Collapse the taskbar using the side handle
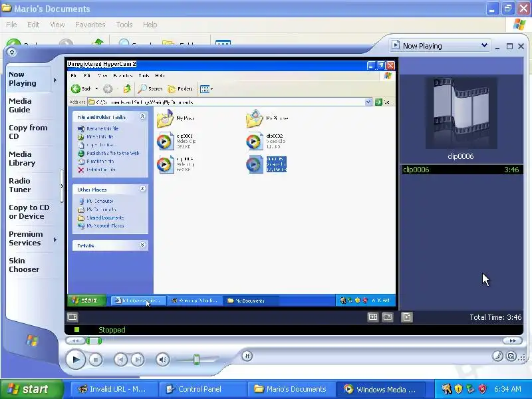Viewport: 532px width, 399px height. click(62, 186)
